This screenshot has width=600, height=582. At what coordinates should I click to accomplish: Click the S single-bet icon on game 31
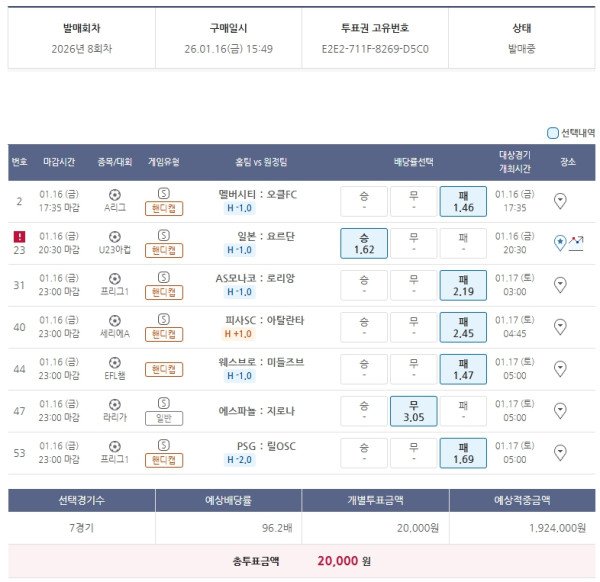click(x=164, y=277)
